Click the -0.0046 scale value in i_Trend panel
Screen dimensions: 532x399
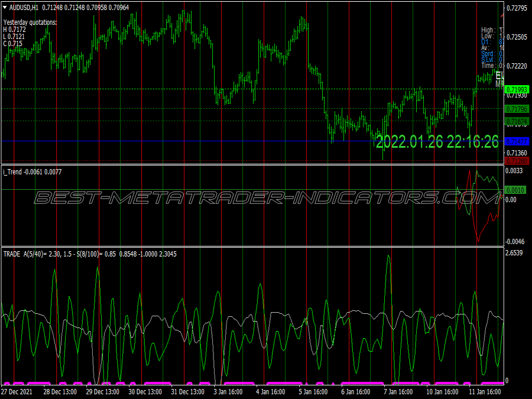[x=515, y=242]
